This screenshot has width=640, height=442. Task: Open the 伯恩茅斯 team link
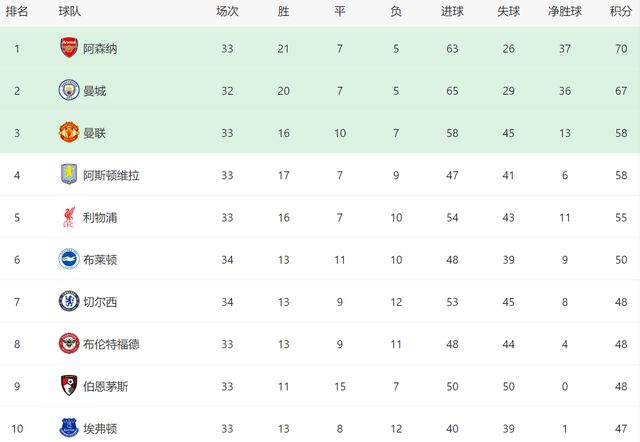click(105, 386)
